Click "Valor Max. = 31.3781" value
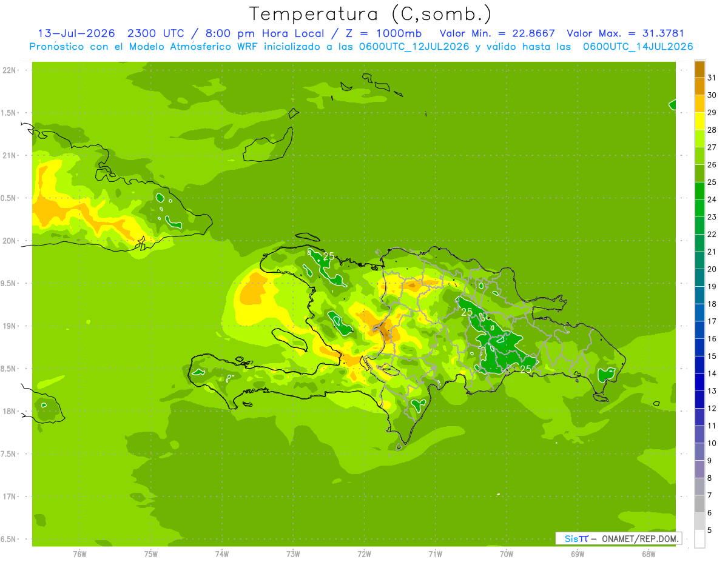The width and height of the screenshot is (728, 562). [627, 33]
